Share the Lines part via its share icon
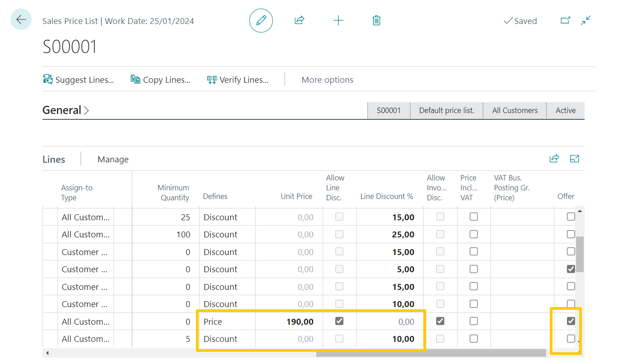 (554, 159)
